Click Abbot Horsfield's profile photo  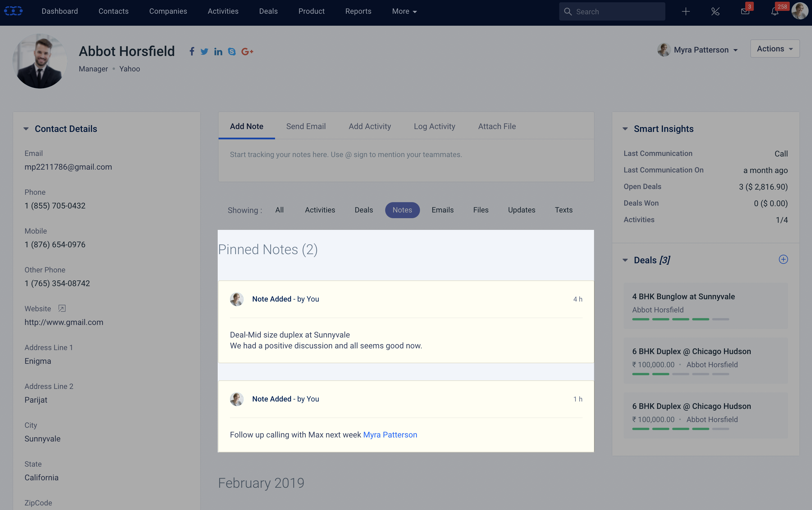[x=40, y=61]
